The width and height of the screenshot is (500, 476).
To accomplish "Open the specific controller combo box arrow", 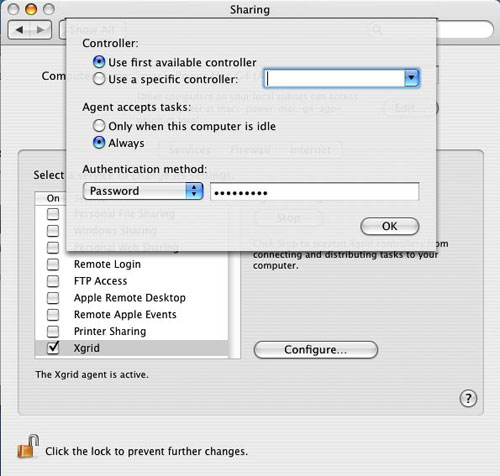I will 412,78.
